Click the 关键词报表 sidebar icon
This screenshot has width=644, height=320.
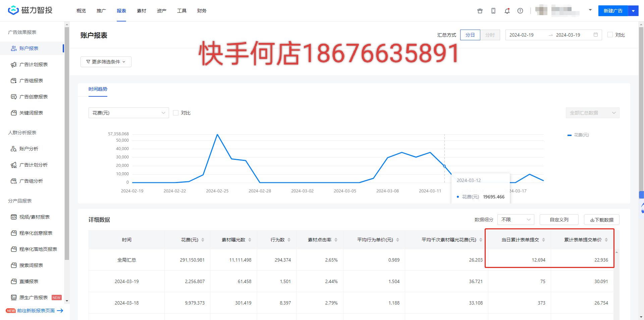(14, 113)
